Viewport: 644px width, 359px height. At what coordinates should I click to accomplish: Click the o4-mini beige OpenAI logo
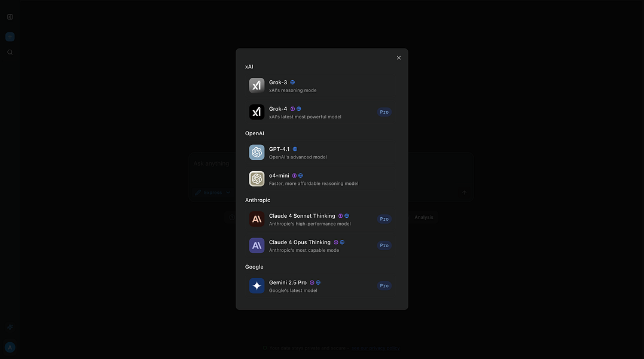coord(257,179)
